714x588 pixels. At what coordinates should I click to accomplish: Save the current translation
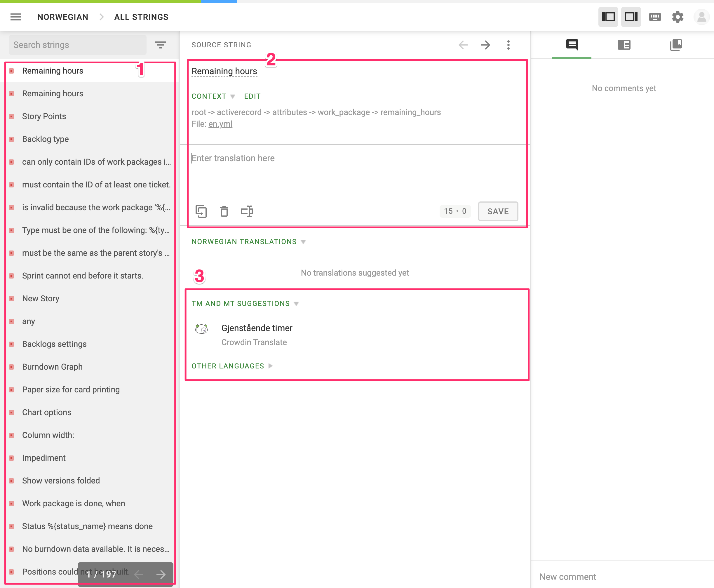(x=498, y=211)
